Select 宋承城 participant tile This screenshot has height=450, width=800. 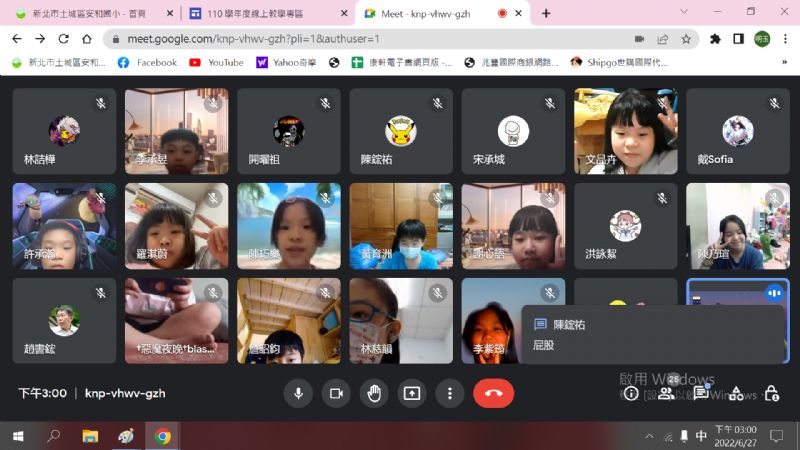[x=513, y=131]
